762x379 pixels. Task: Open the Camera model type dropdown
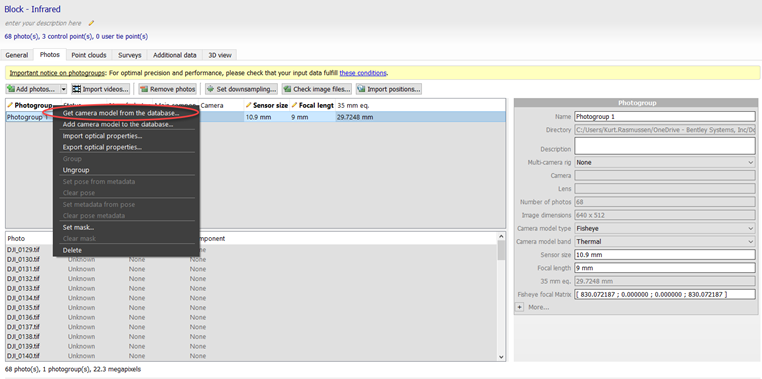coord(665,228)
